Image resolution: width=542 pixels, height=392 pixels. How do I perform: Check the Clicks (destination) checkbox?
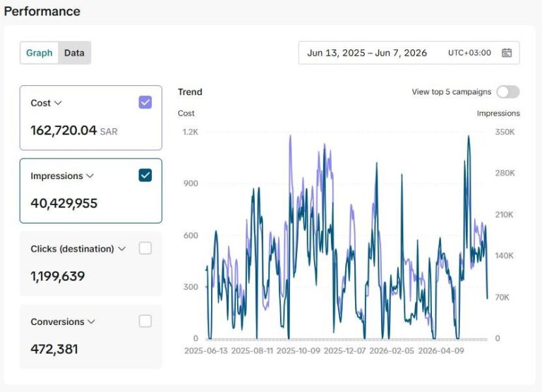pyautogui.click(x=145, y=248)
